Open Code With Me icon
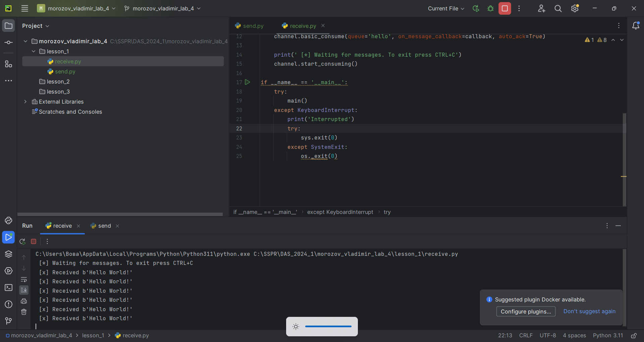Viewport: 644px width, 342px height. click(541, 8)
